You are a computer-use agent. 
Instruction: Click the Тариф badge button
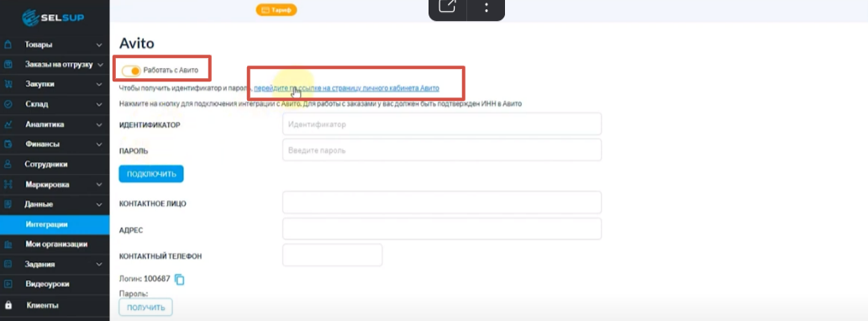(x=276, y=9)
